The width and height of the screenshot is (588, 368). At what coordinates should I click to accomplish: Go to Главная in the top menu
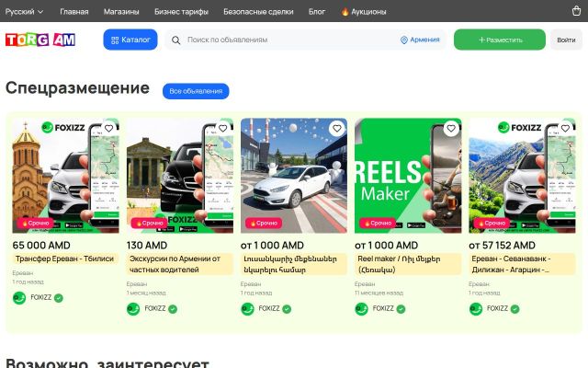pos(74,12)
